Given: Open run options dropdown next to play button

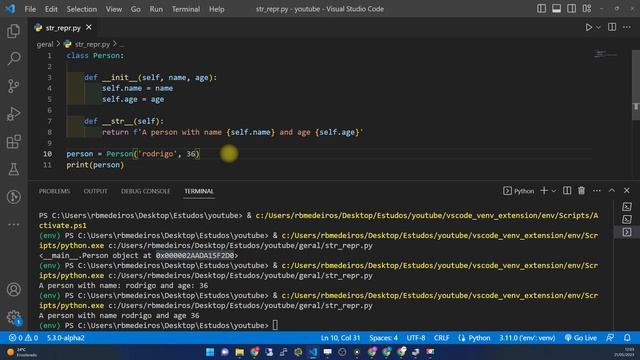Looking at the screenshot, I should (598, 27).
